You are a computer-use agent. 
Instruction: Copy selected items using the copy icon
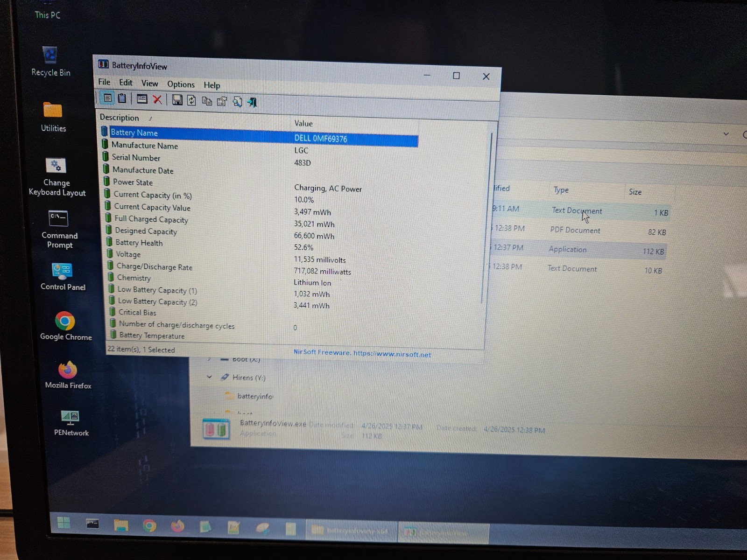pos(207,101)
